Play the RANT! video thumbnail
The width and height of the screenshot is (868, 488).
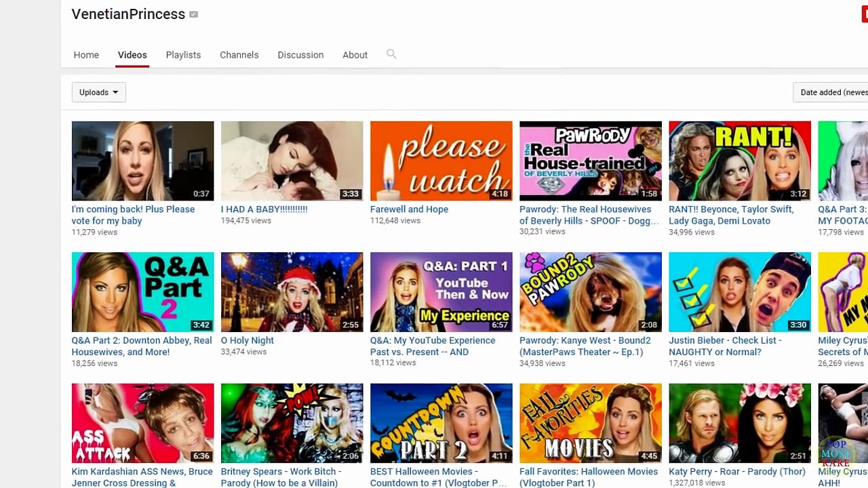tap(740, 161)
